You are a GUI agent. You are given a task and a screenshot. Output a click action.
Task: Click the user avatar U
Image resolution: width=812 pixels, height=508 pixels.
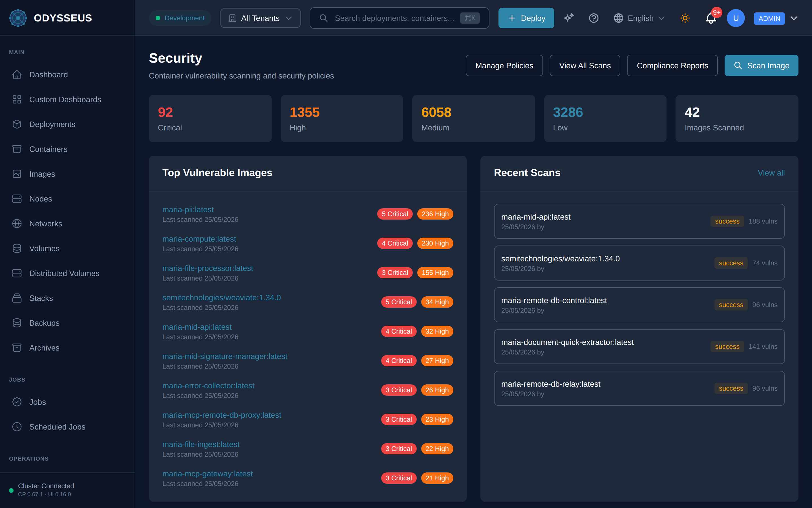tap(736, 18)
